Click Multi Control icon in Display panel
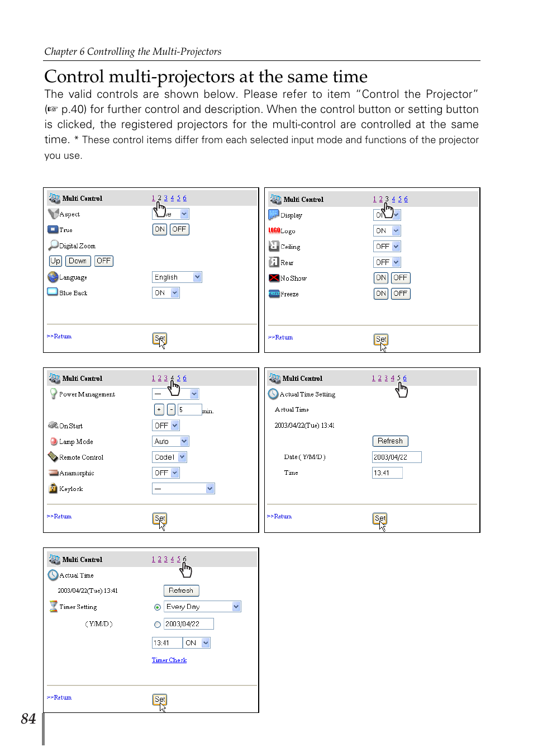 pos(275,199)
